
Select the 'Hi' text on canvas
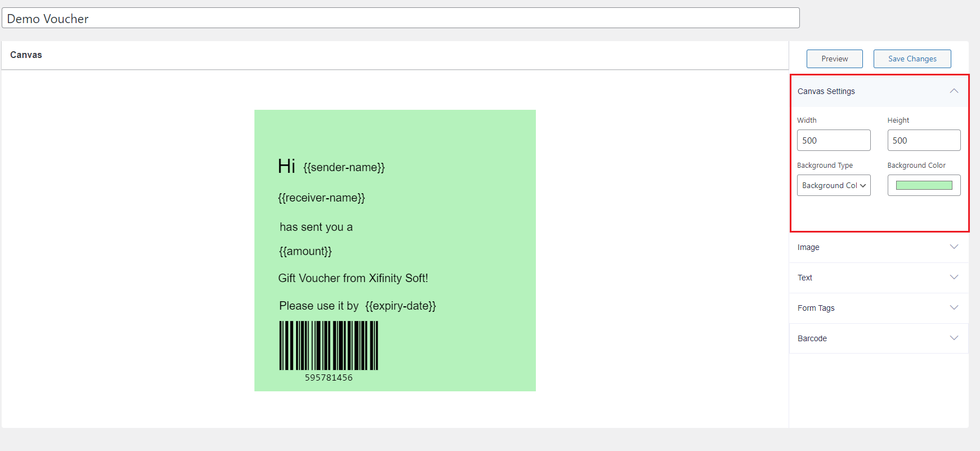[x=287, y=166]
